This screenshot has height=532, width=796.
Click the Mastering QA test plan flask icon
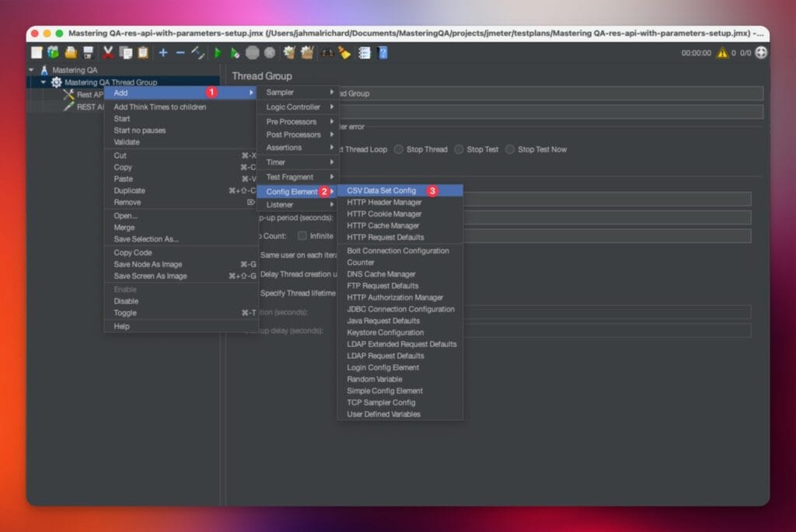[44, 70]
